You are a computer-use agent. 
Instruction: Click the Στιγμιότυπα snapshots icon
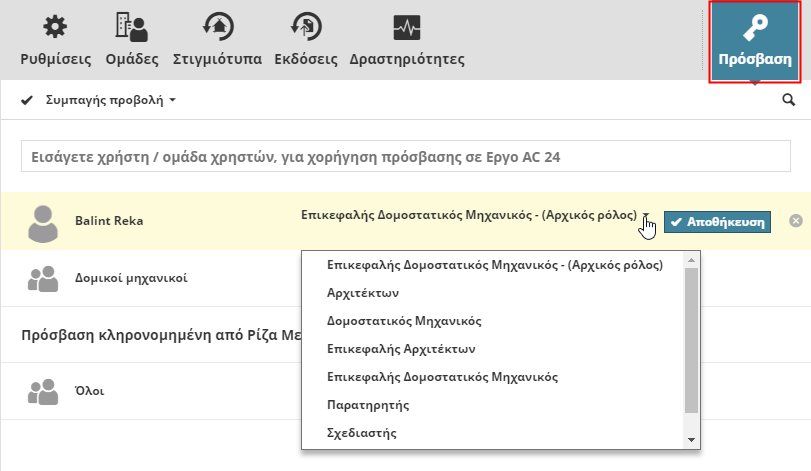pyautogui.click(x=217, y=28)
